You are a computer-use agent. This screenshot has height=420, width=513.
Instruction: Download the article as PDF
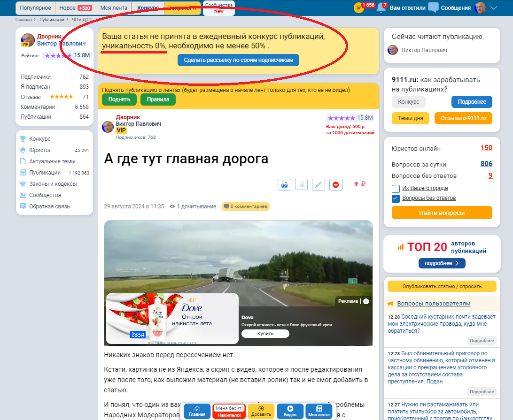[284, 184]
